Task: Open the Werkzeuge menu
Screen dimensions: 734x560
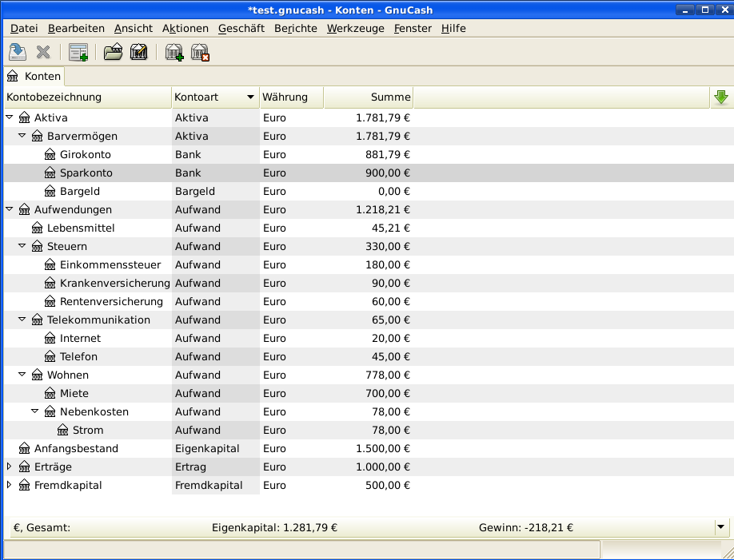Action: pyautogui.click(x=355, y=28)
